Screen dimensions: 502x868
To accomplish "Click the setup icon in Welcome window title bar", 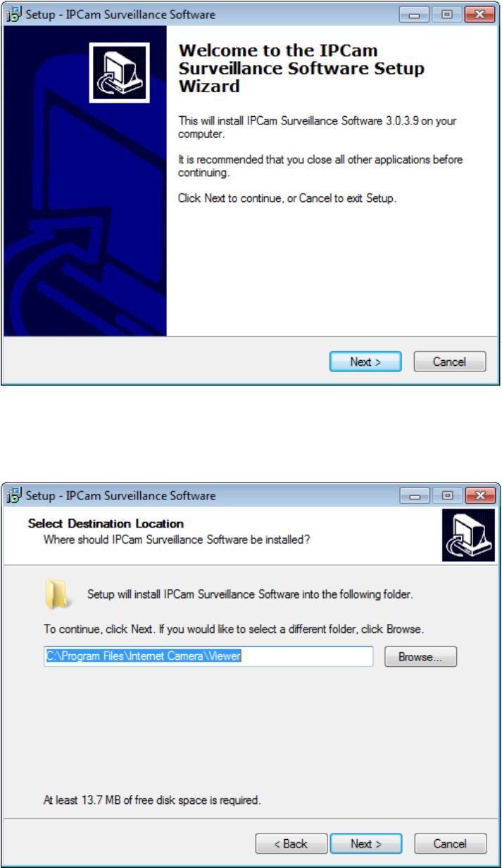I will tap(15, 14).
